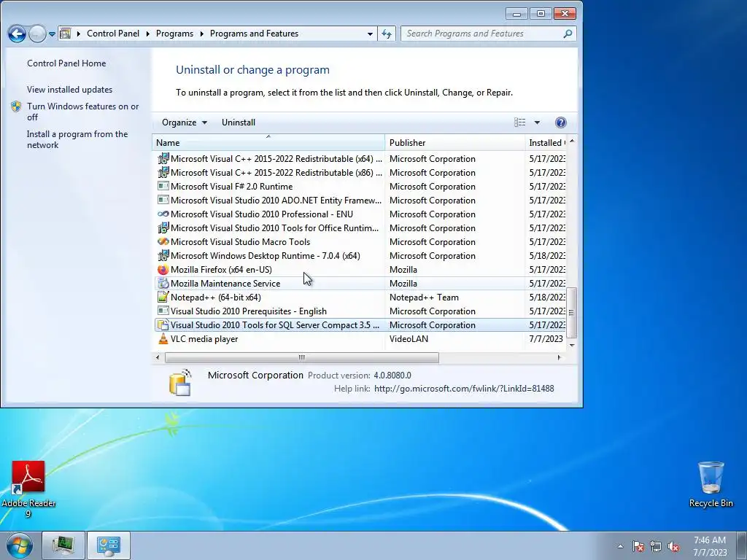Click the Forward navigation arrow
This screenshot has width=747, height=560.
coord(37,34)
